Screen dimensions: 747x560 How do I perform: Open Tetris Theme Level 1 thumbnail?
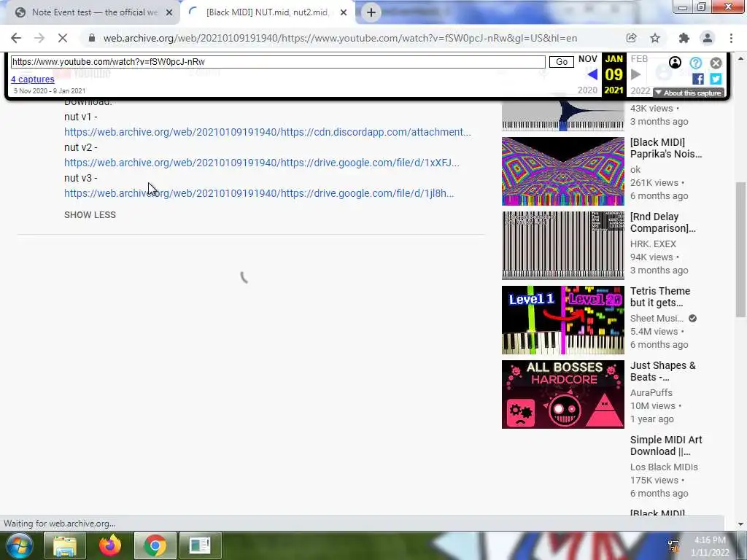562,320
